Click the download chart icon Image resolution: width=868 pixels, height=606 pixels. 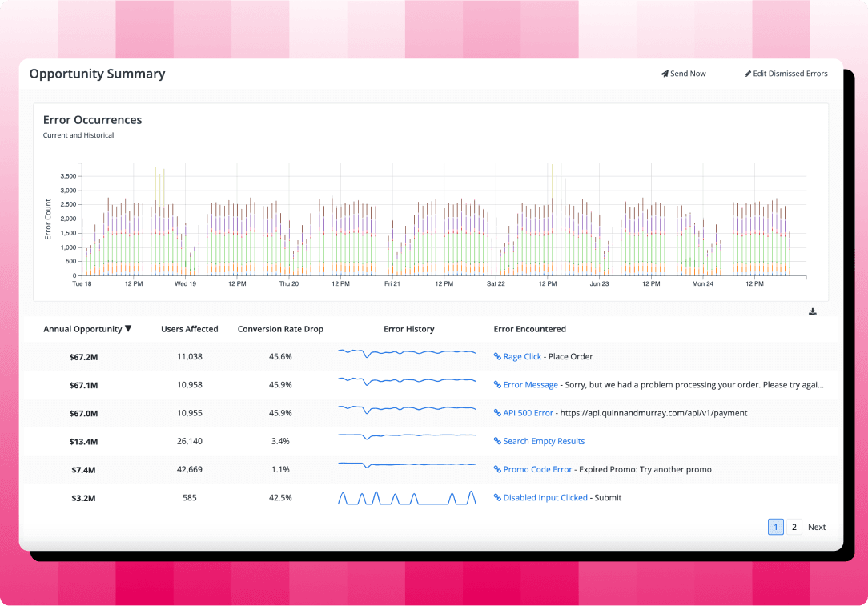point(813,311)
